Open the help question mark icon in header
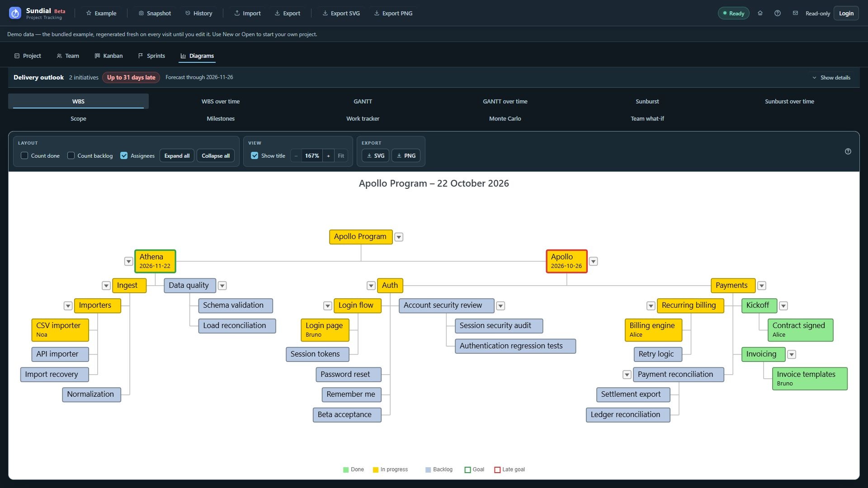 pyautogui.click(x=778, y=13)
